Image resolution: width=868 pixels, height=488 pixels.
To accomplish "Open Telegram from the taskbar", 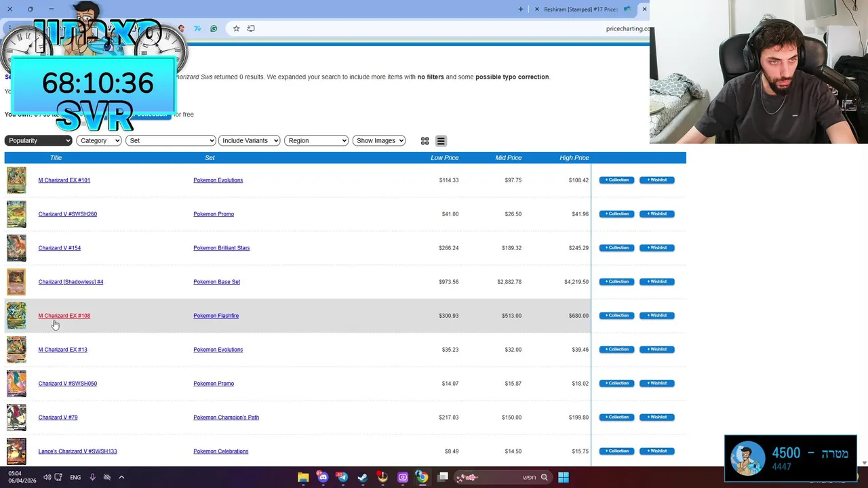I will coord(342,477).
